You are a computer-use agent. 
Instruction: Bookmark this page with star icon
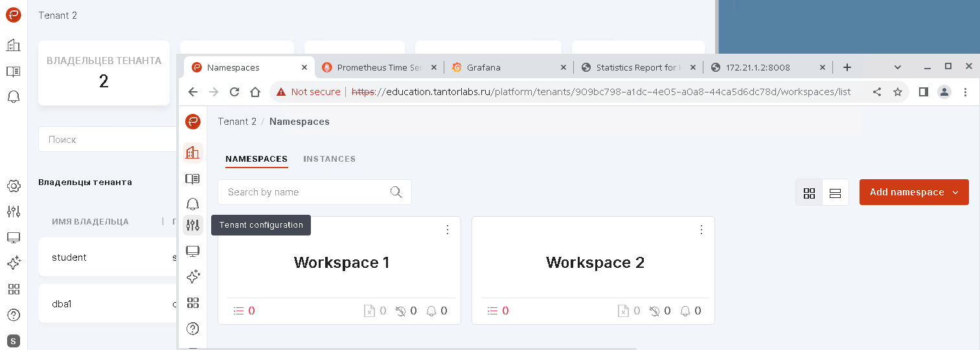898,92
